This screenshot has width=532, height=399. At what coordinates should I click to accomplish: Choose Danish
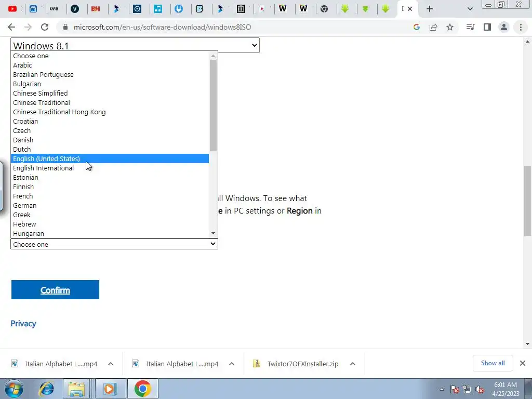click(x=110, y=140)
